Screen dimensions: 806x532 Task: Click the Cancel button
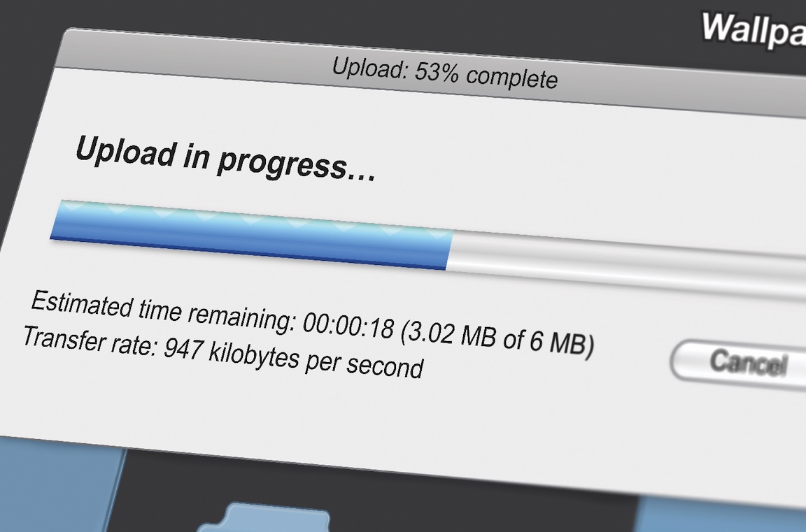739,363
